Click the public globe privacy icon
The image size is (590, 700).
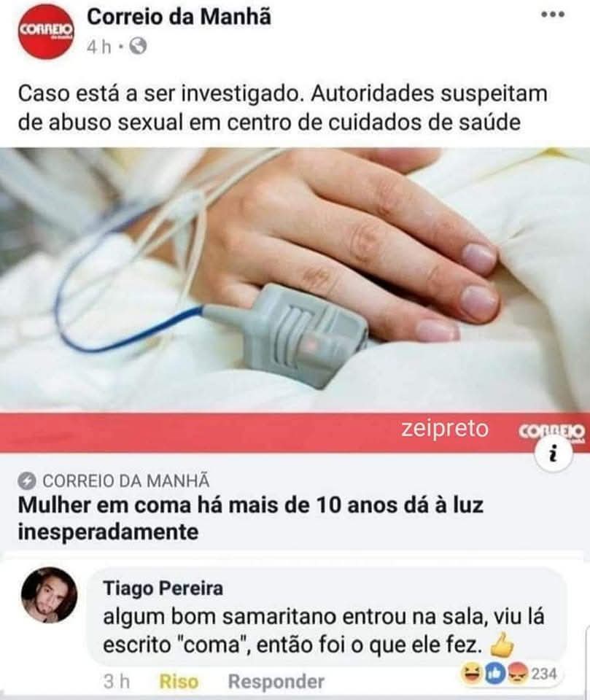pos(138,46)
